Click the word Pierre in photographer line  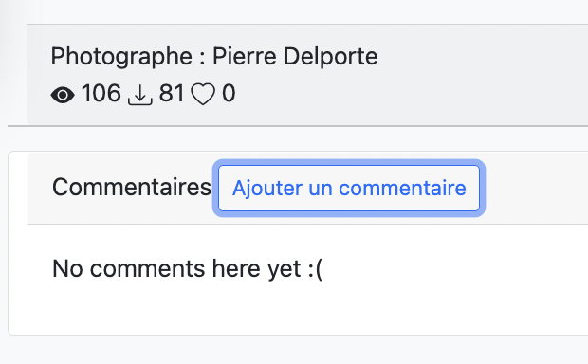click(x=246, y=57)
